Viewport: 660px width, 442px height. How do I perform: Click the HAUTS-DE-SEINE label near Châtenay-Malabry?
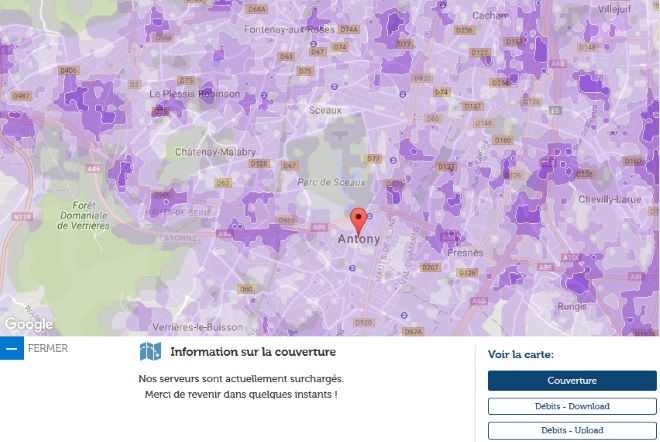point(178,213)
